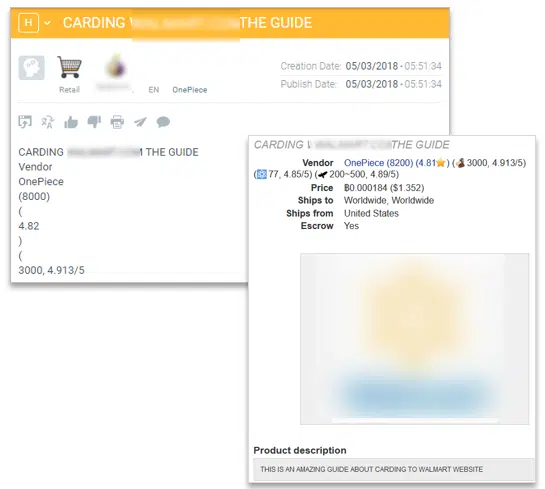
Task: Click the Product description heading
Action: [300, 450]
